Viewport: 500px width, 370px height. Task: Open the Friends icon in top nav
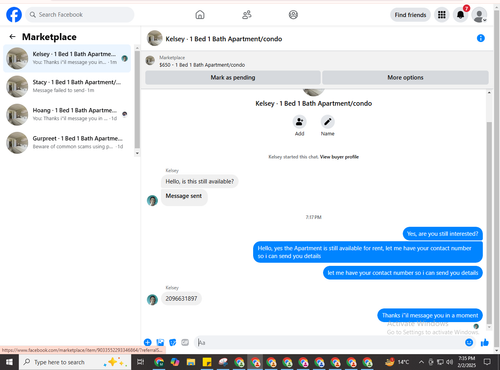[x=247, y=15]
